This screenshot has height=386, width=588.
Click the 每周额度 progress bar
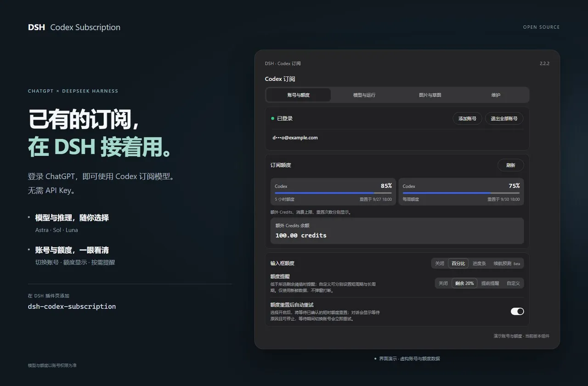click(461, 193)
